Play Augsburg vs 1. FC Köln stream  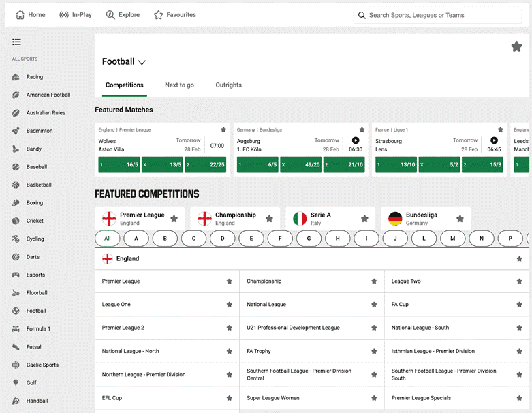356,140
